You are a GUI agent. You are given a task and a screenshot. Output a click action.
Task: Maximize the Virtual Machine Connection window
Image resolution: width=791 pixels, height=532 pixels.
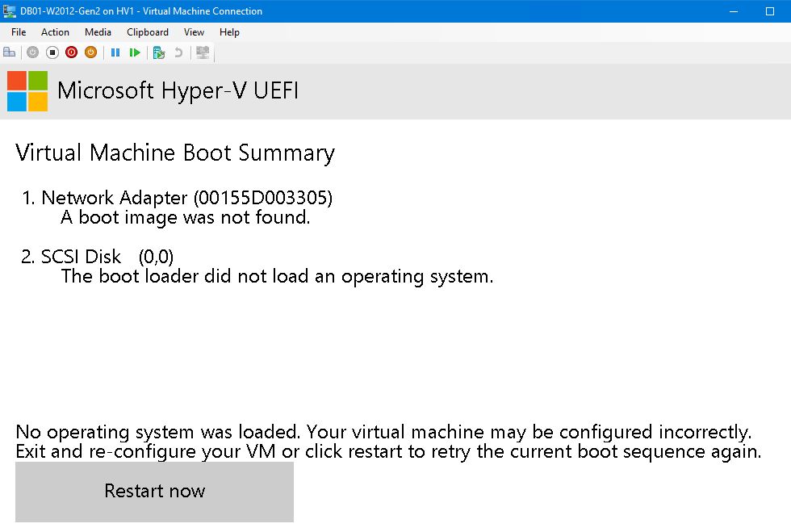(x=770, y=11)
